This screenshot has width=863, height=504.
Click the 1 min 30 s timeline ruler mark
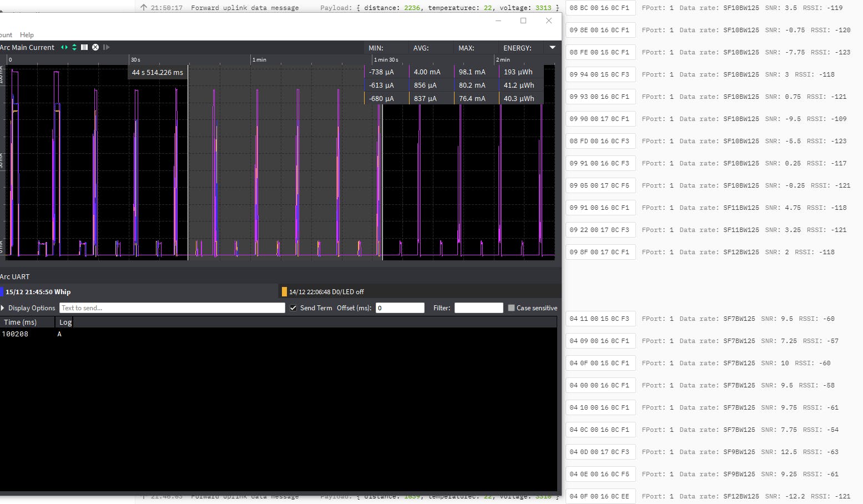[386, 59]
